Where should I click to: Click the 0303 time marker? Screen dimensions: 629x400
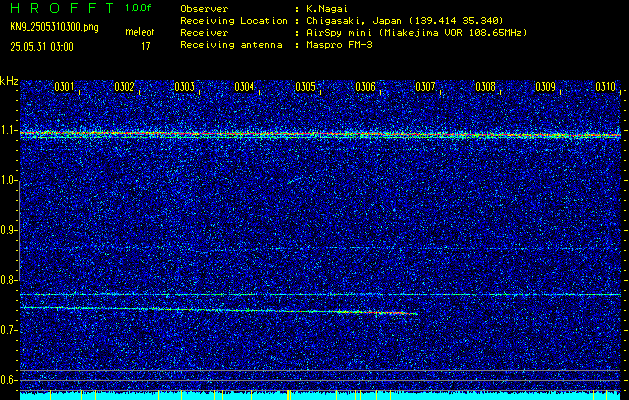[185, 87]
